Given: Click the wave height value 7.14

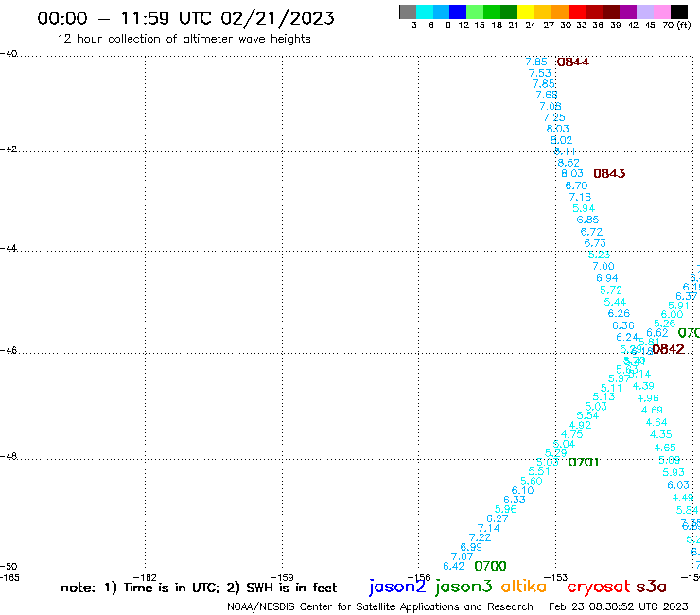Looking at the screenshot, I should coord(489,528).
